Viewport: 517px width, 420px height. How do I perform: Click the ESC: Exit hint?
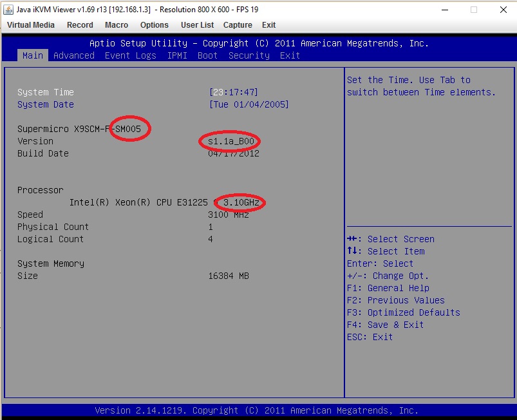click(x=370, y=337)
